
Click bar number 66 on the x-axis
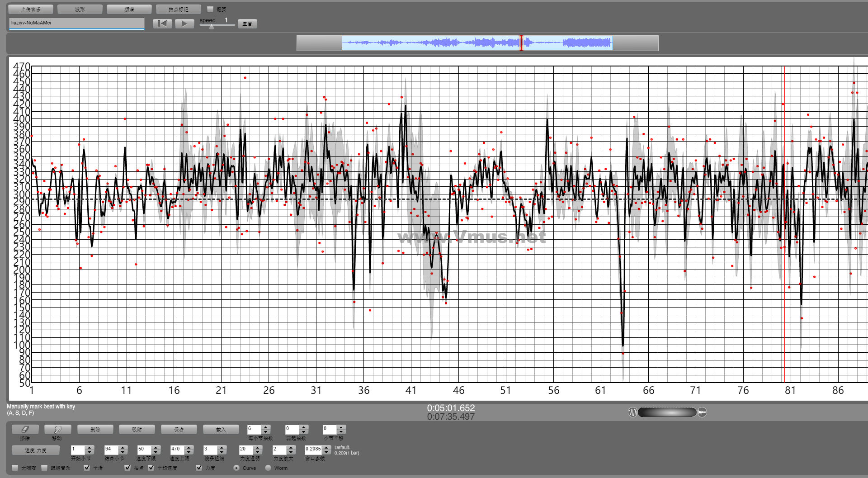648,390
